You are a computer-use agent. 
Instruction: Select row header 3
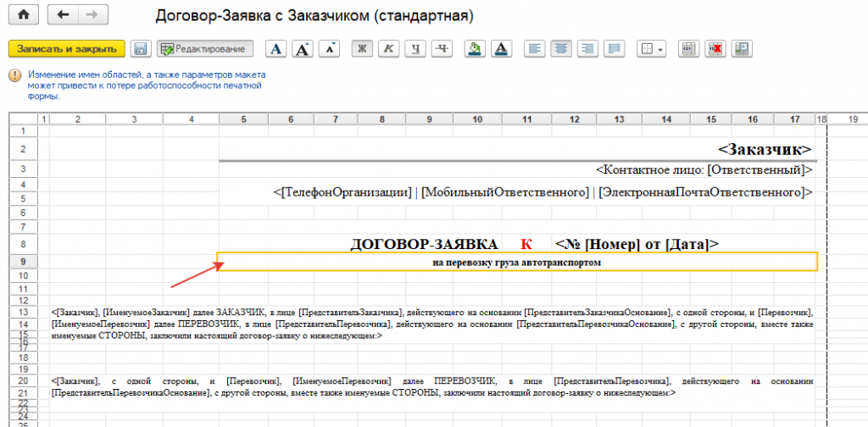tap(23, 169)
